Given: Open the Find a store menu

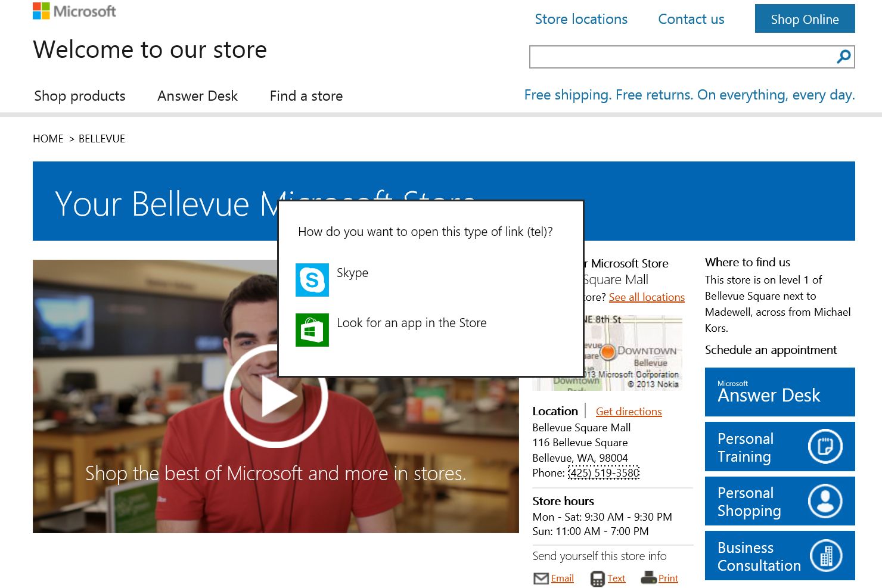Looking at the screenshot, I should coord(306,96).
